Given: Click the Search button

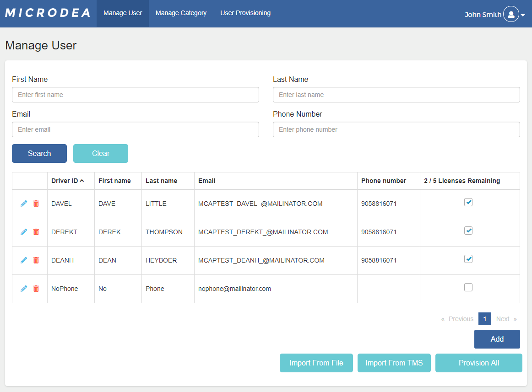Looking at the screenshot, I should pyautogui.click(x=39, y=153).
